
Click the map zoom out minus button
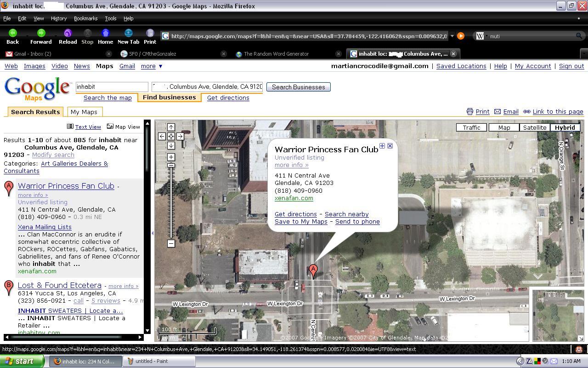[x=171, y=243]
